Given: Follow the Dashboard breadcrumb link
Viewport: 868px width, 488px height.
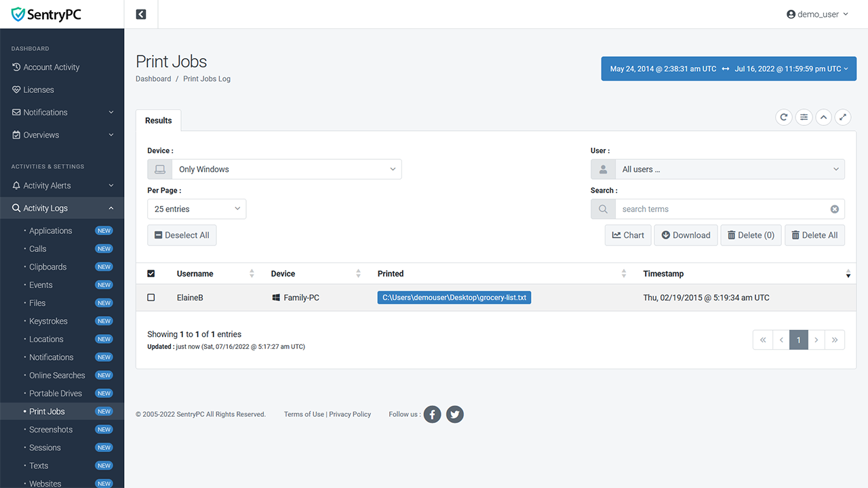Looking at the screenshot, I should [153, 79].
